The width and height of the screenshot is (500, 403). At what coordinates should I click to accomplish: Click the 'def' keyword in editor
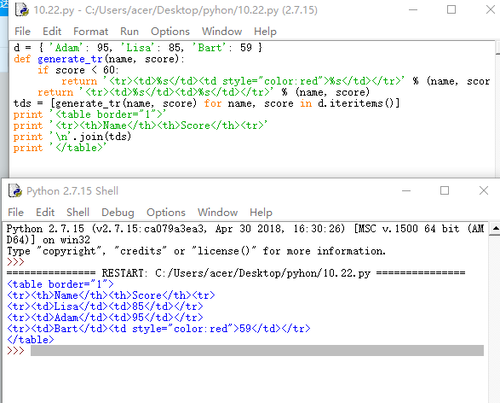point(22,59)
